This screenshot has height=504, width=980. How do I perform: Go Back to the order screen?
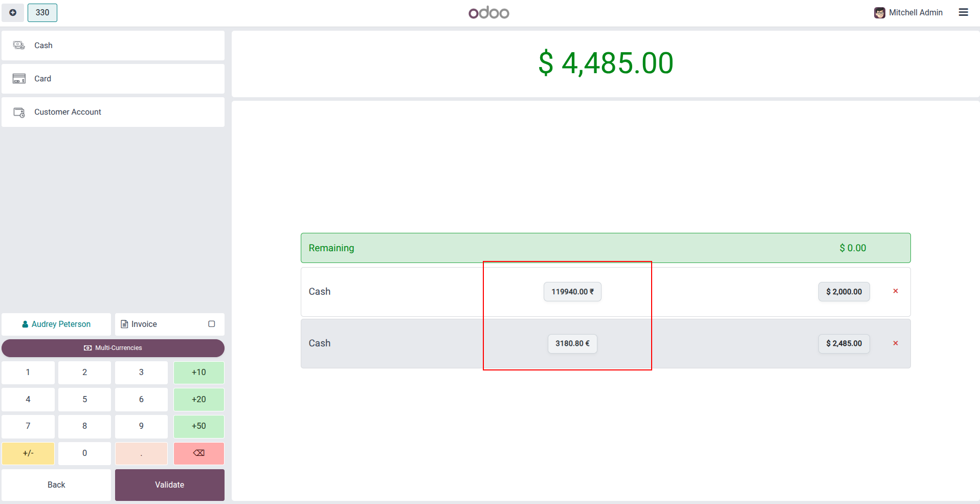click(x=56, y=485)
